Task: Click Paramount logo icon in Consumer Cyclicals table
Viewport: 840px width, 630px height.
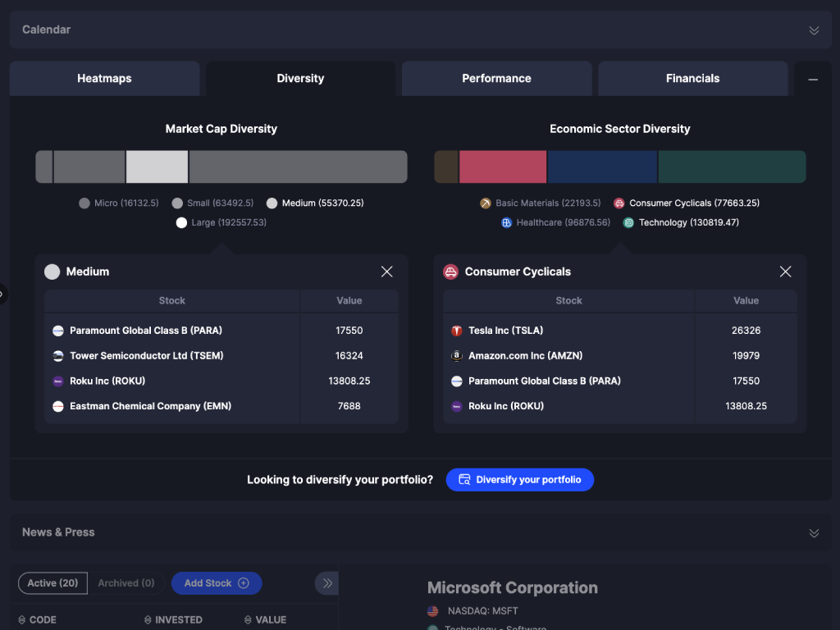Action: point(457,381)
